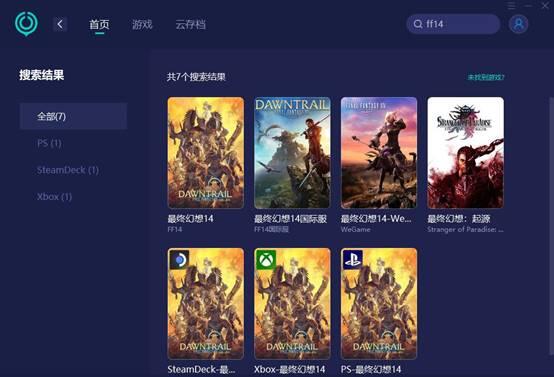Click the teal app logo icon

pyautogui.click(x=26, y=23)
